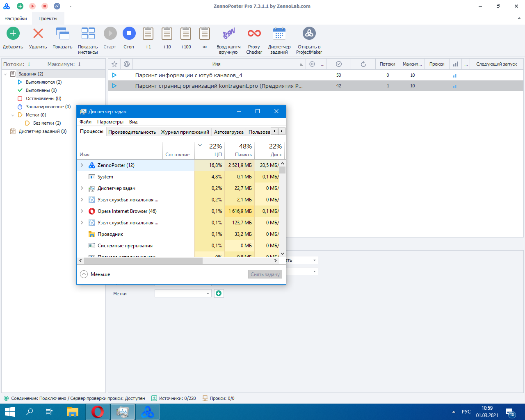
Task: Click the red play icon in title bar
Action: tap(32, 6)
